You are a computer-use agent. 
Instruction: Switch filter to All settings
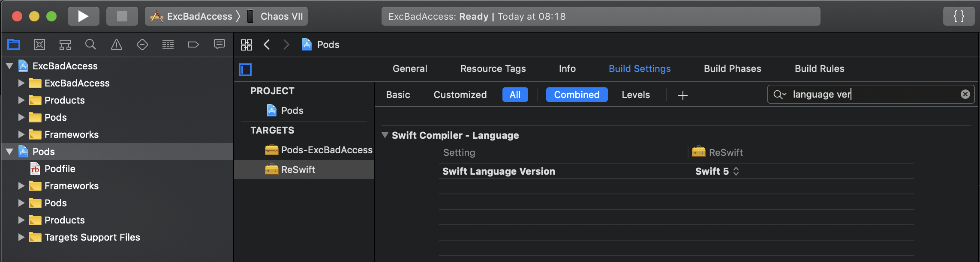click(x=515, y=95)
